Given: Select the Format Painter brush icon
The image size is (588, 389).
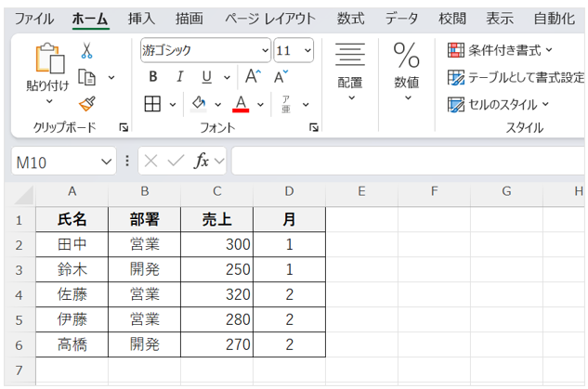Looking at the screenshot, I should (x=86, y=104).
